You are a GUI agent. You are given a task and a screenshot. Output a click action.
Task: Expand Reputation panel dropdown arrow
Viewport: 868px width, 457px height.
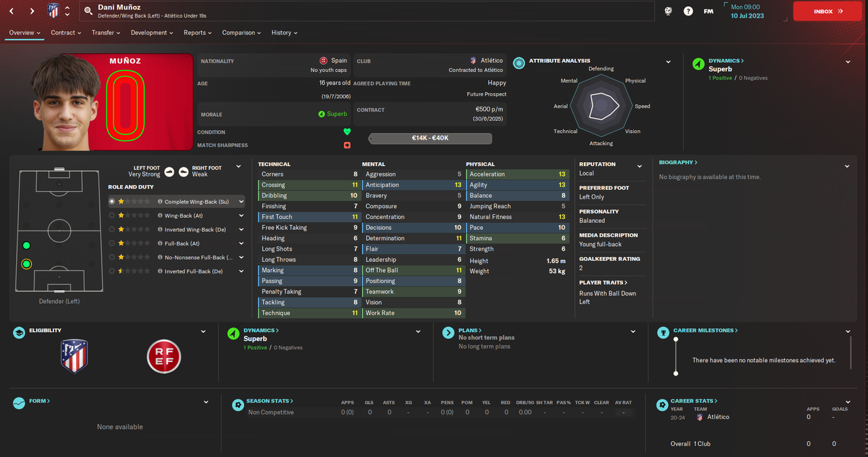tap(639, 166)
